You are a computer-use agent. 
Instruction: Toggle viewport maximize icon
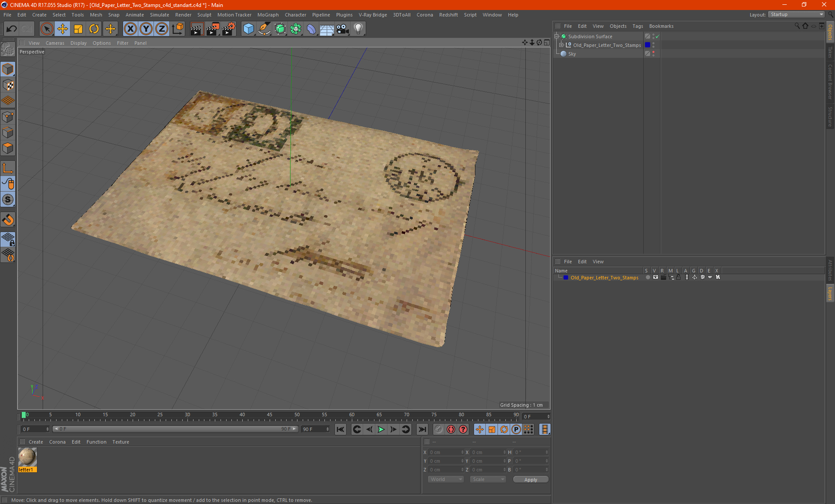click(x=547, y=43)
